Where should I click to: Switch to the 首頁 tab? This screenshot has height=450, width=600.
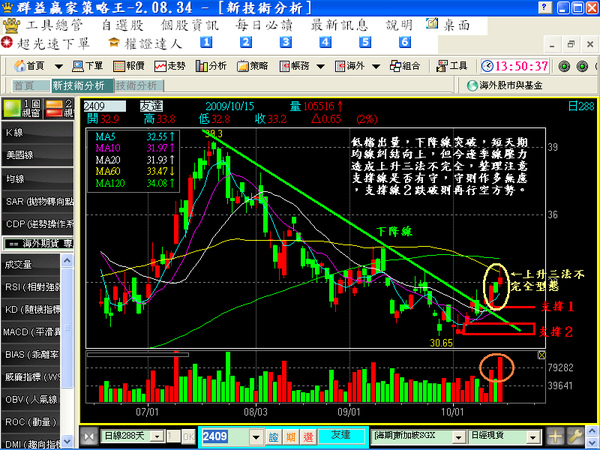click(31, 86)
